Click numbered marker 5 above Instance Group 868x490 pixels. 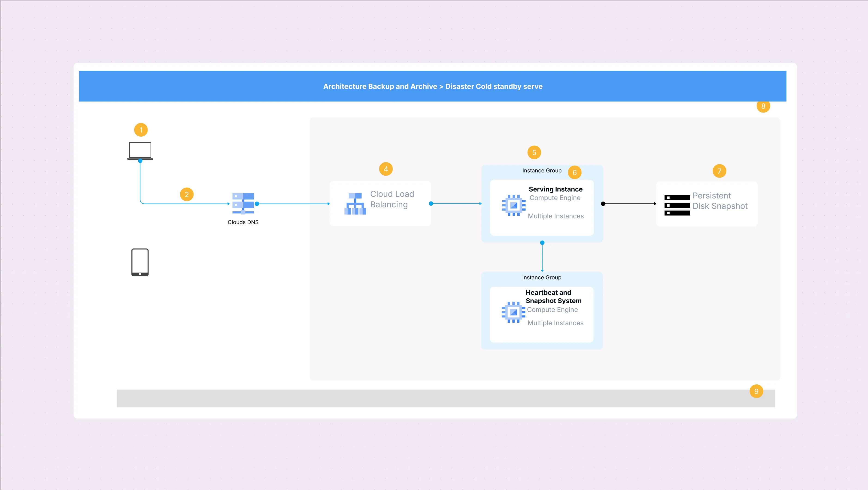click(x=535, y=152)
